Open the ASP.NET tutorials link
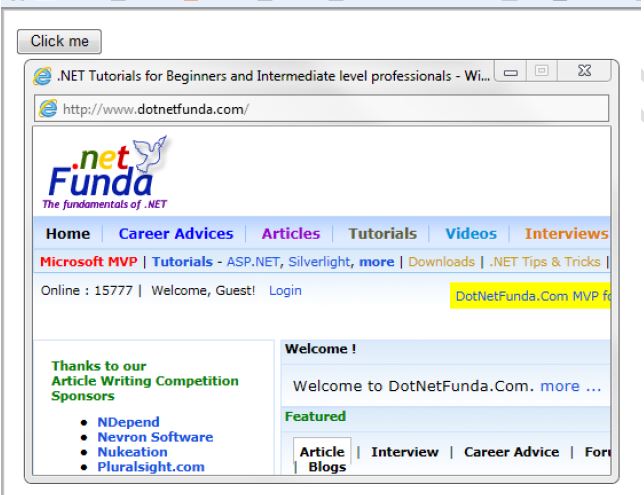 pos(253,262)
